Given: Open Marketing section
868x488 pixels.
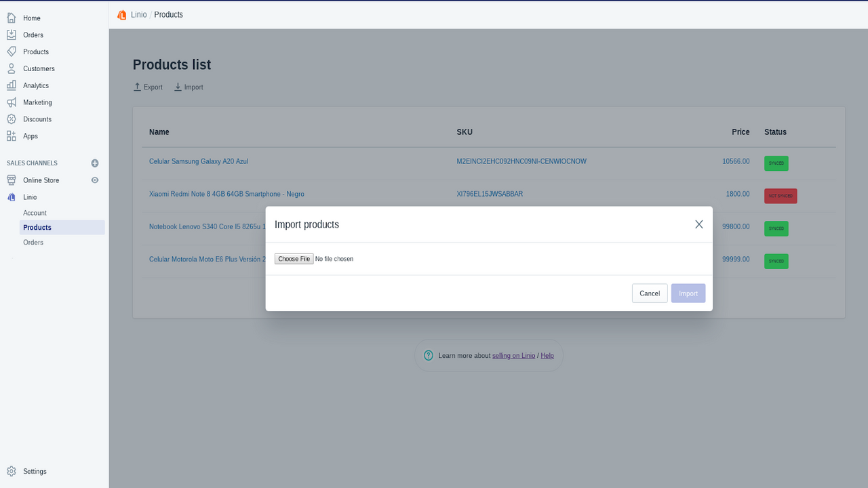Looking at the screenshot, I should [x=37, y=103].
